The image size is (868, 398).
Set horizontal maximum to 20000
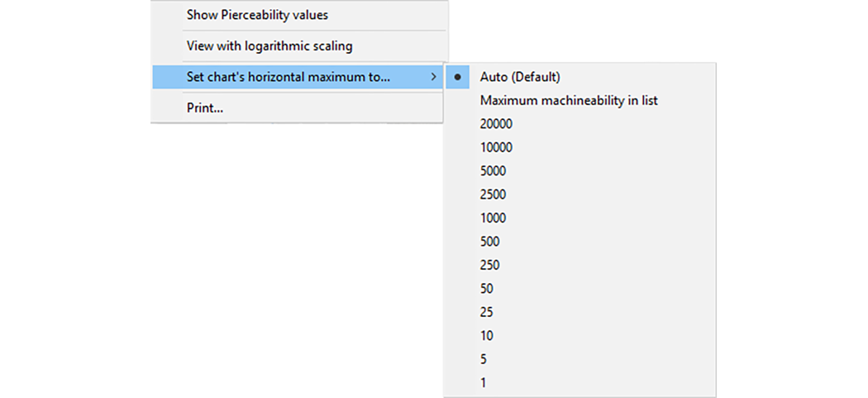click(x=580, y=124)
